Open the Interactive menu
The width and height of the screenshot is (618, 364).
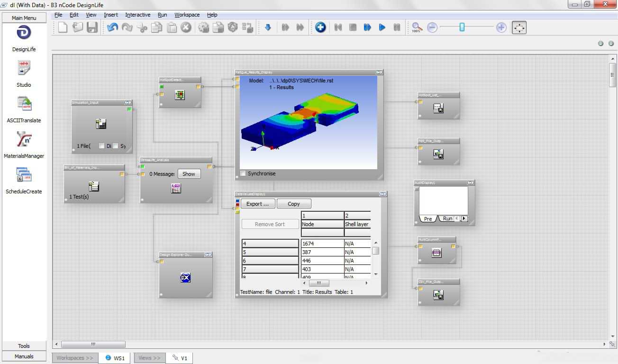point(137,15)
